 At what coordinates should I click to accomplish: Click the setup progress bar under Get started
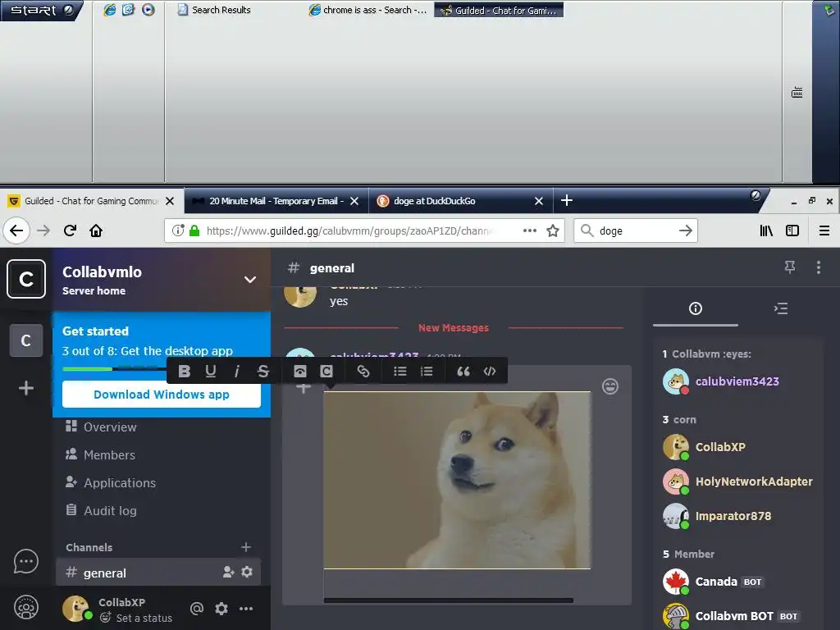click(x=115, y=368)
